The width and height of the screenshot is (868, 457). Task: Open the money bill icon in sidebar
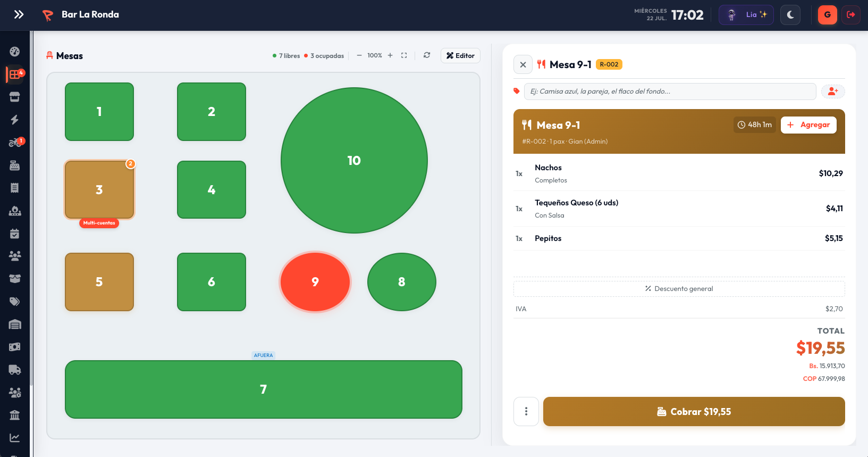15,347
